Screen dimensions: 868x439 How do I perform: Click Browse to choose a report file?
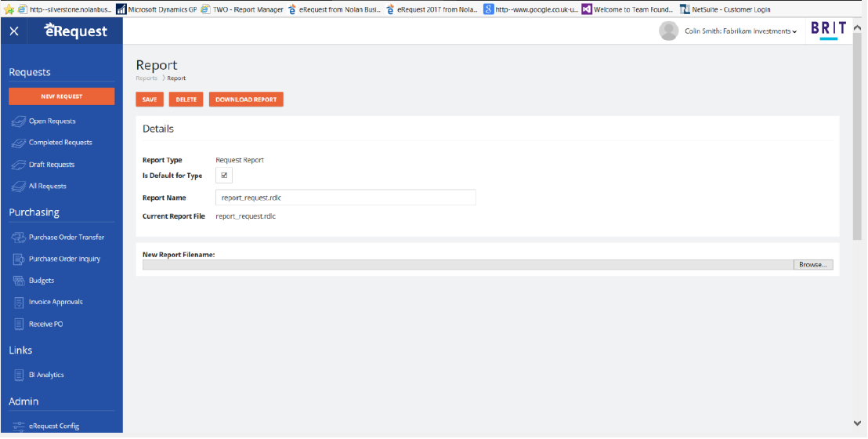[812, 265]
